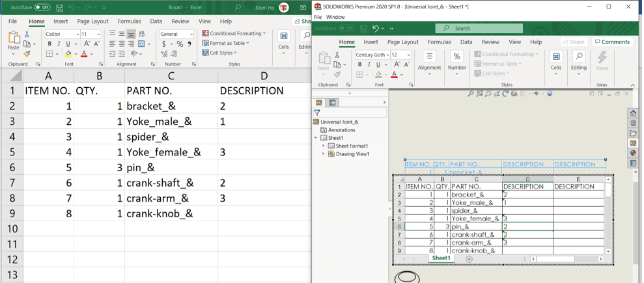This screenshot has width=644, height=283.
Task: Click Increase Indent icon in Book1 ribbon
Action: (x=122, y=54)
